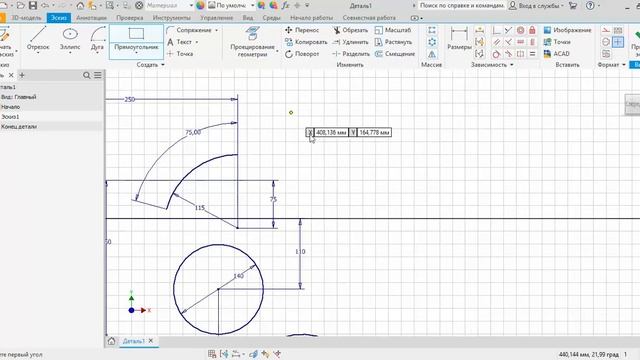Select Эскиз1 in the model browser

(10, 117)
